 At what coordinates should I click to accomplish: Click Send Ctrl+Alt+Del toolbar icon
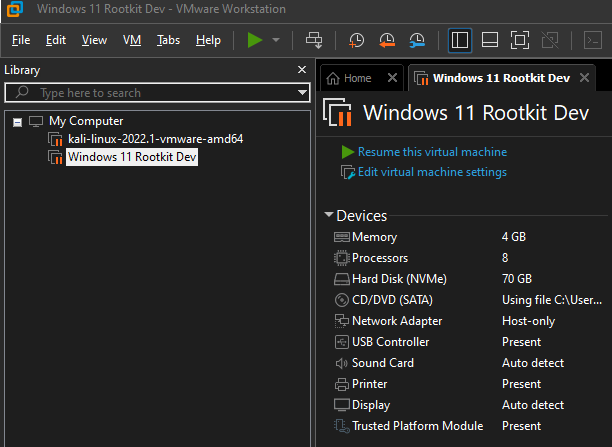tap(314, 40)
